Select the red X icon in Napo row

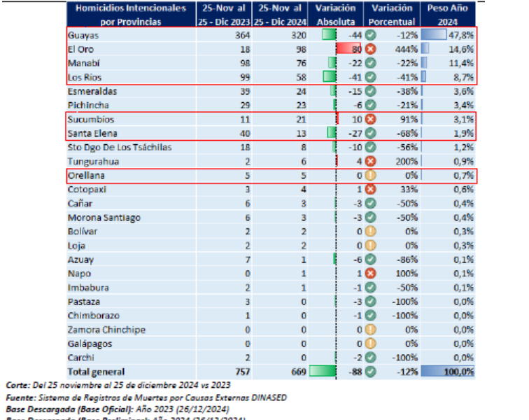pos(369,274)
